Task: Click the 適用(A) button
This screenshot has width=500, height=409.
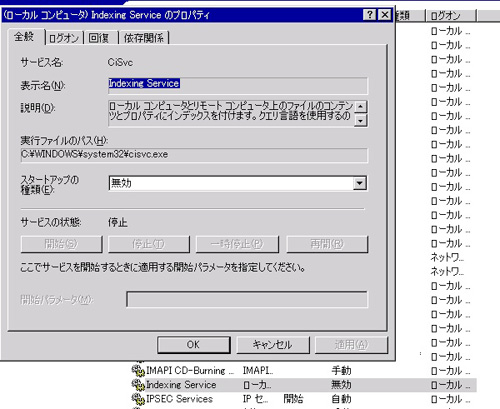Action: click(x=351, y=345)
